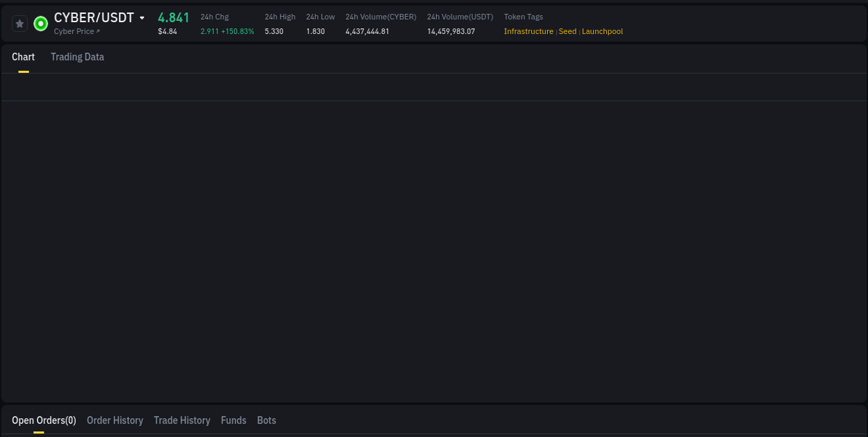
Task: Click the green 4.841 price value
Action: [x=173, y=17]
